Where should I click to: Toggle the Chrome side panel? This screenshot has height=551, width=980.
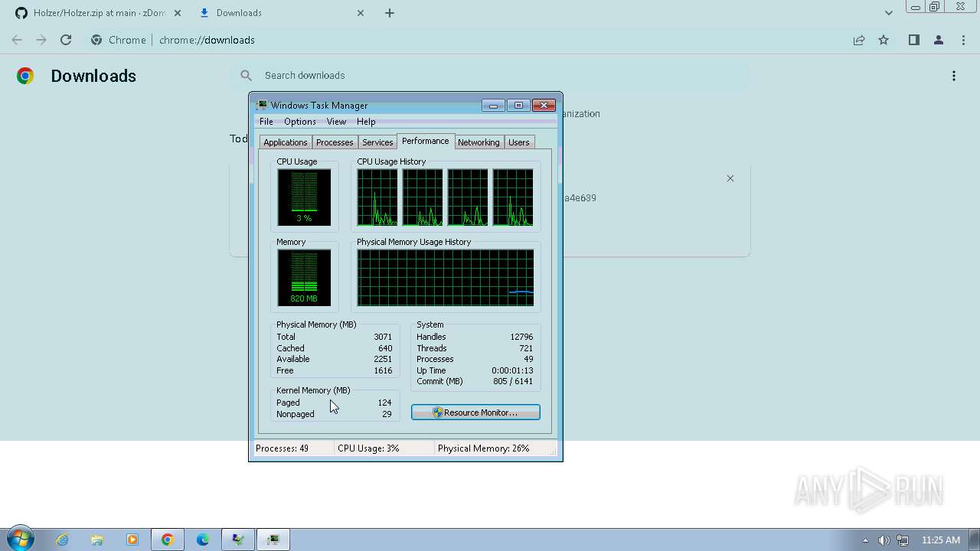pos(913,40)
